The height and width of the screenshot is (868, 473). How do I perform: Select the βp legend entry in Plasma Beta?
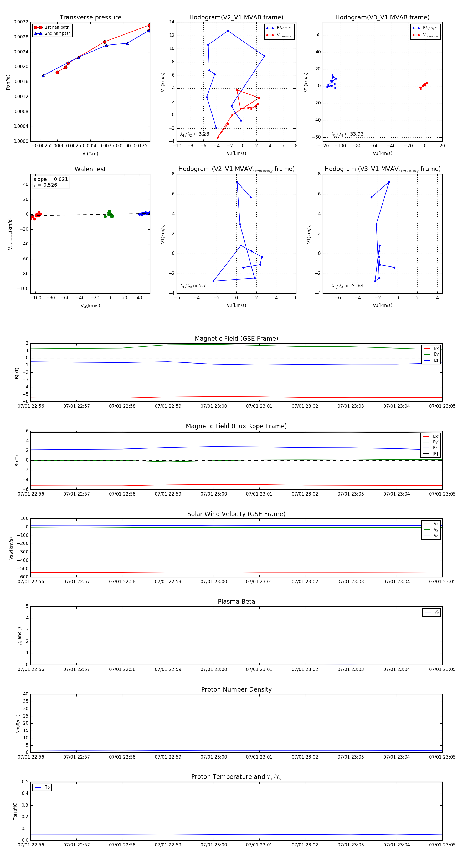431,612
